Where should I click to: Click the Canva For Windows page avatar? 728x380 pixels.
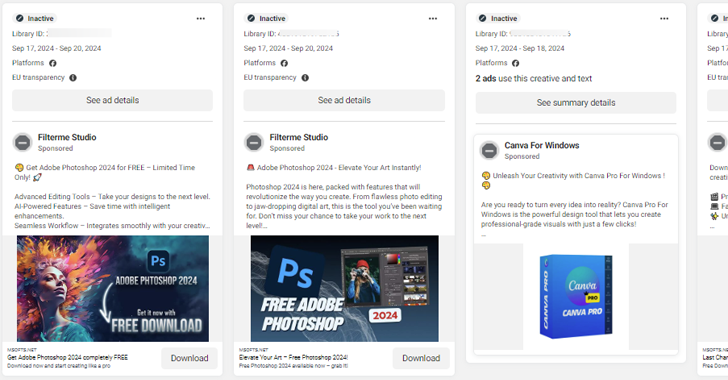(x=489, y=151)
